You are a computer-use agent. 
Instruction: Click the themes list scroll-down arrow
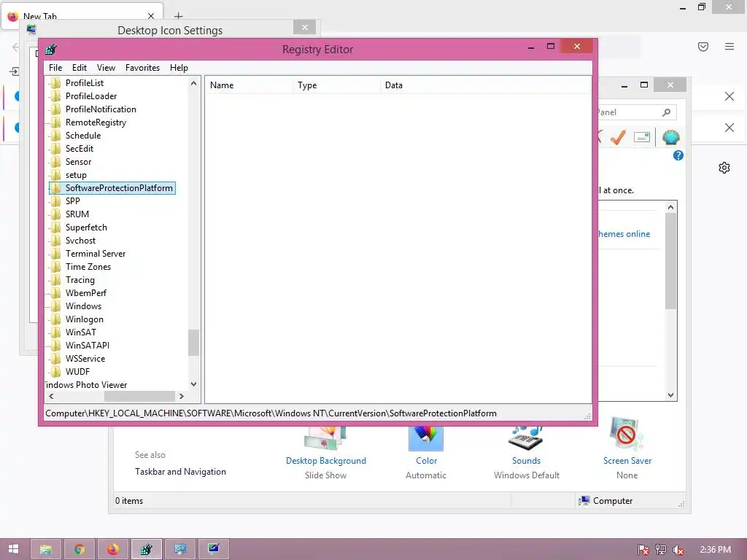[x=671, y=394]
